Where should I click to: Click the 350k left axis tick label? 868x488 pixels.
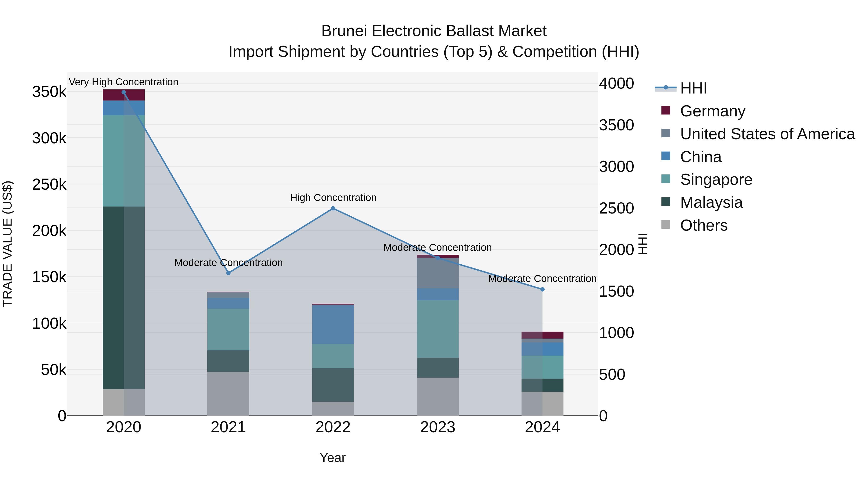pos(49,92)
